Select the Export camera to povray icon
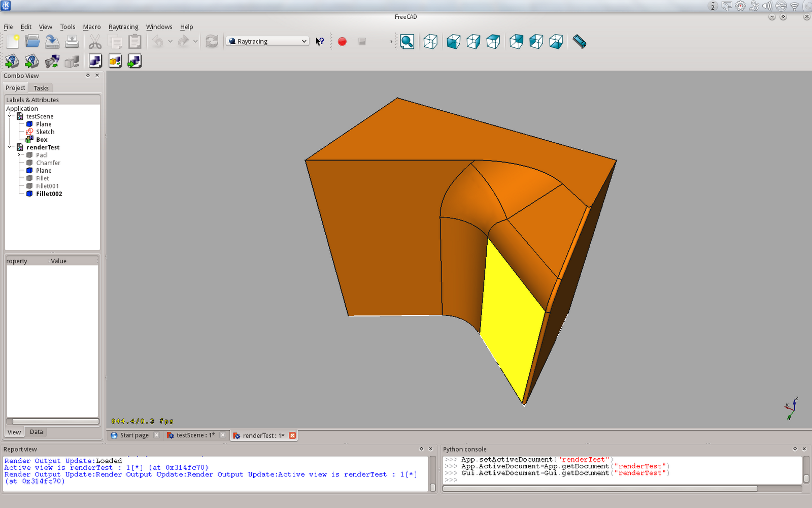Screen dimensions: 812x508 click(52, 61)
